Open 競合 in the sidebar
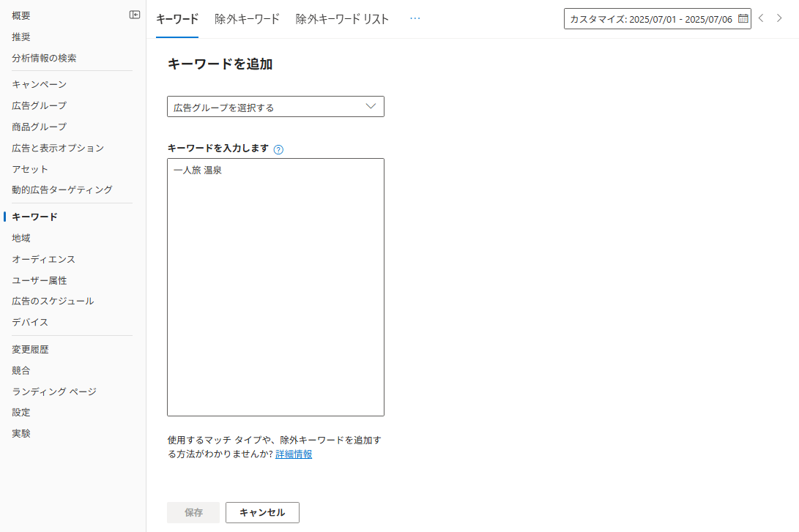Viewport: 799px width, 532px height. tap(21, 370)
